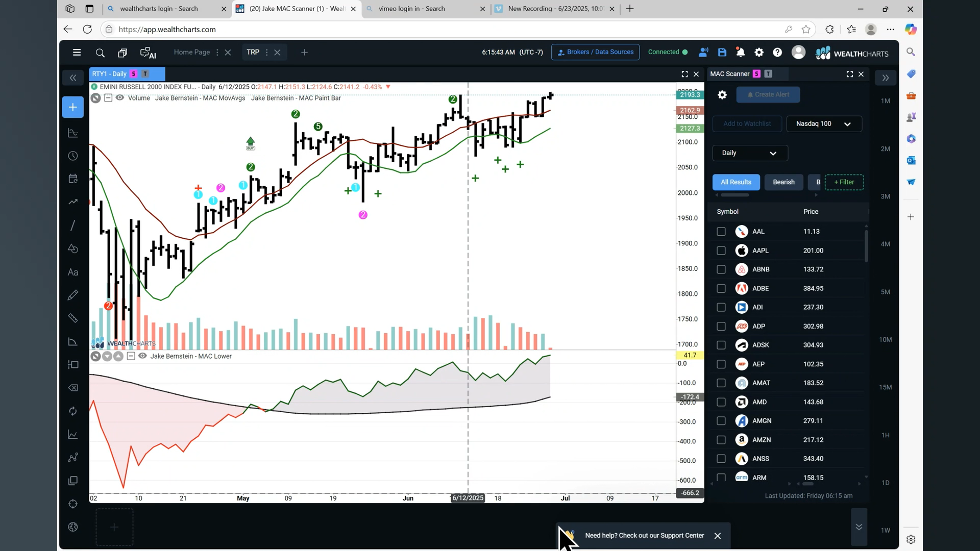This screenshot has height=551, width=980.
Task: Expand the bottom double-chevron panel toggle
Action: pyautogui.click(x=859, y=527)
